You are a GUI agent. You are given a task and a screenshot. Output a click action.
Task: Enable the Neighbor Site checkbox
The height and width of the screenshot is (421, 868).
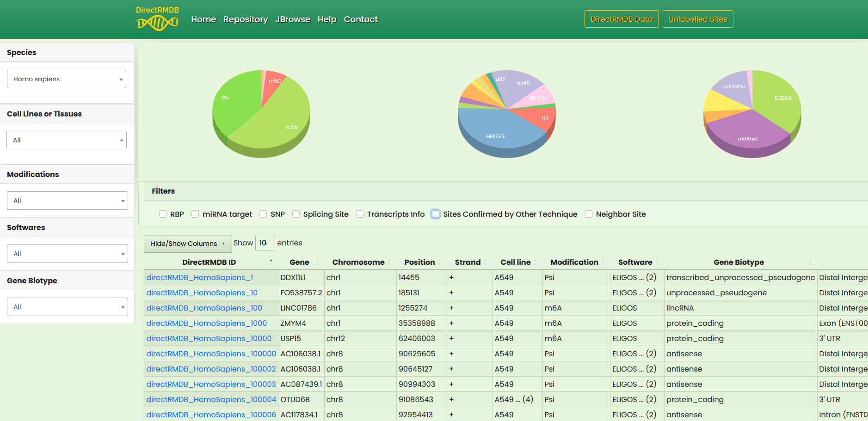589,214
